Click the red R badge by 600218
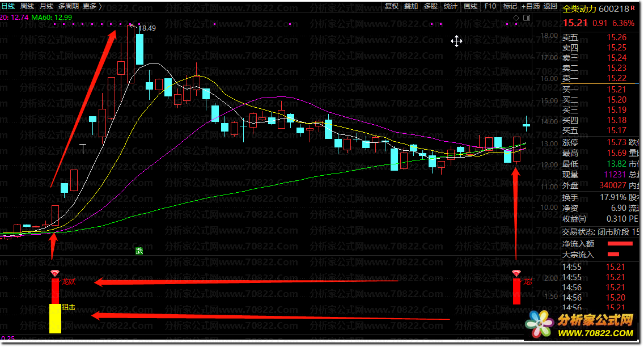This screenshot has height=347, width=644. (x=633, y=7)
